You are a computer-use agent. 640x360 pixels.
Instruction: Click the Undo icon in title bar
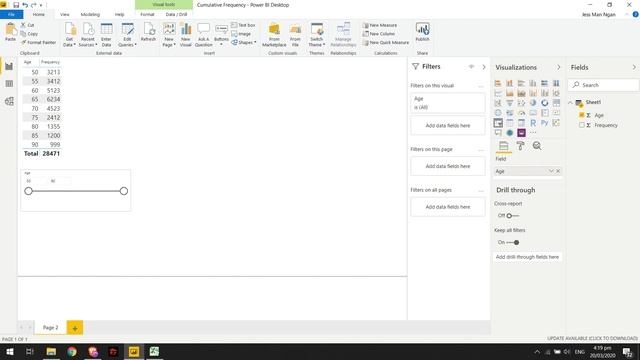click(x=25, y=5)
